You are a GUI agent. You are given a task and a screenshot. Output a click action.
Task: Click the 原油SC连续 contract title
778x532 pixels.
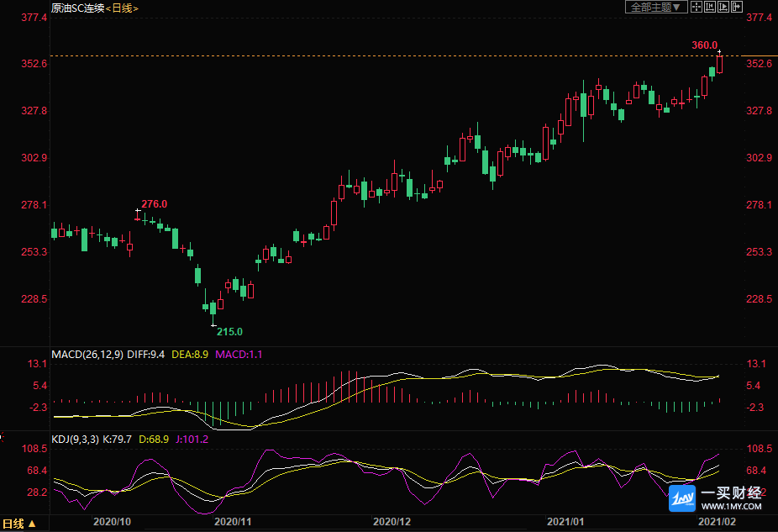point(77,8)
